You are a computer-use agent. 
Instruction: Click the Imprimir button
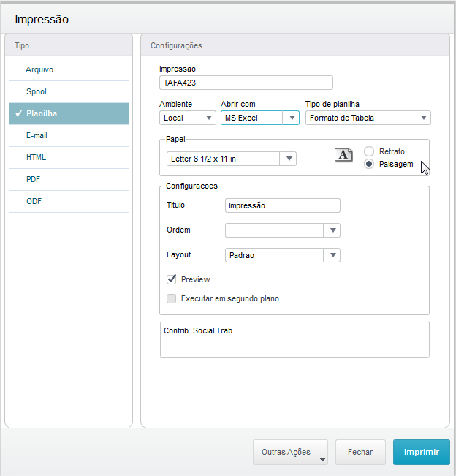(422, 452)
